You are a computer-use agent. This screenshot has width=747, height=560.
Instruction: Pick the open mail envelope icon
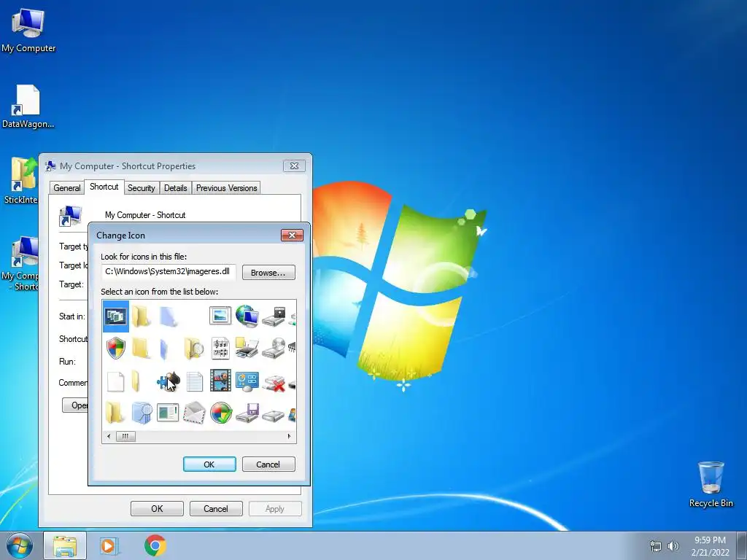point(194,413)
